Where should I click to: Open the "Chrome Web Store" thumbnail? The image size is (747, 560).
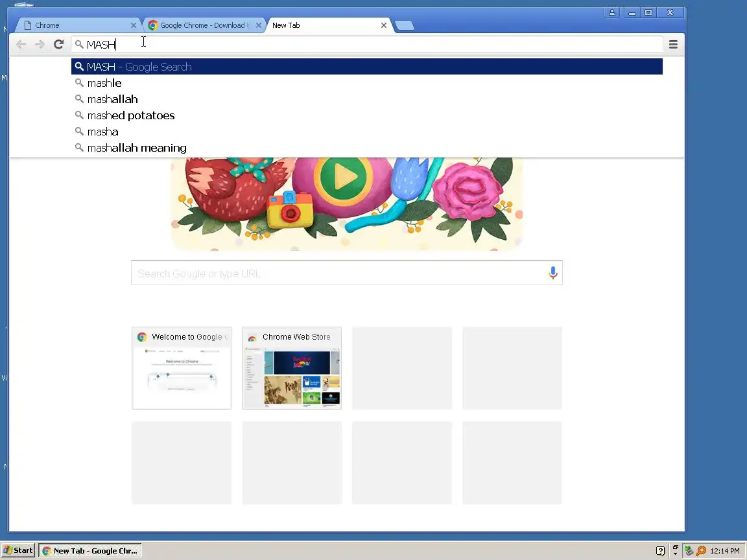click(292, 367)
